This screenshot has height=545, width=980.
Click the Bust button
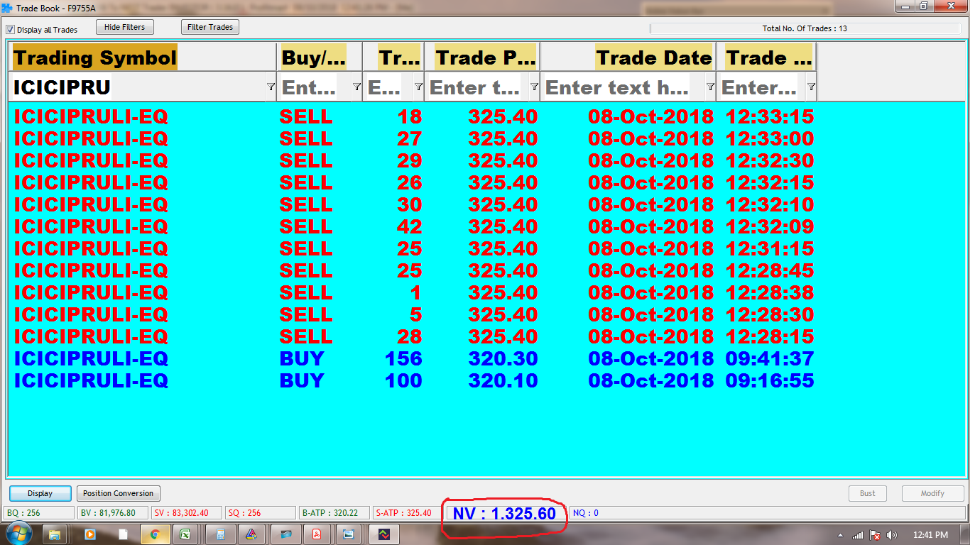point(868,493)
